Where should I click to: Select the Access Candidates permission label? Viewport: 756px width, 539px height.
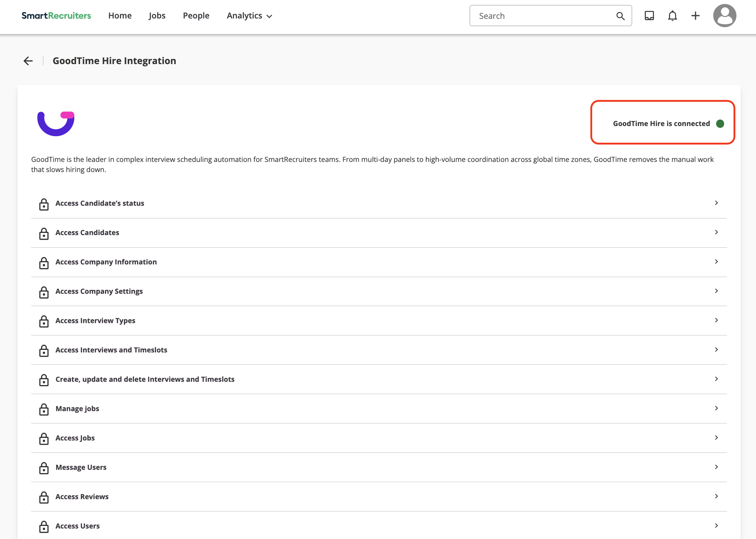tap(87, 233)
